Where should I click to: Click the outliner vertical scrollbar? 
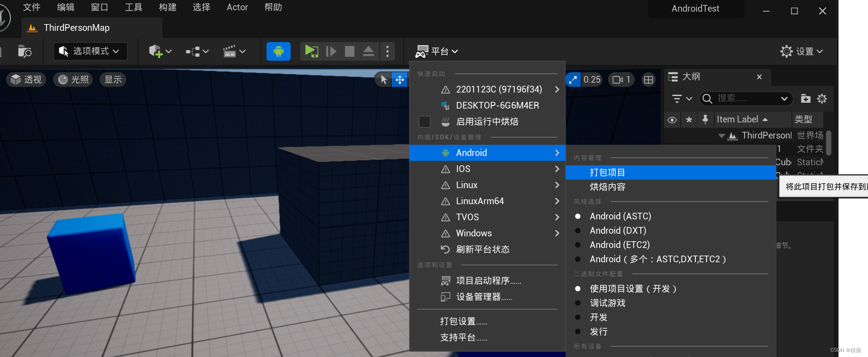[x=829, y=143]
